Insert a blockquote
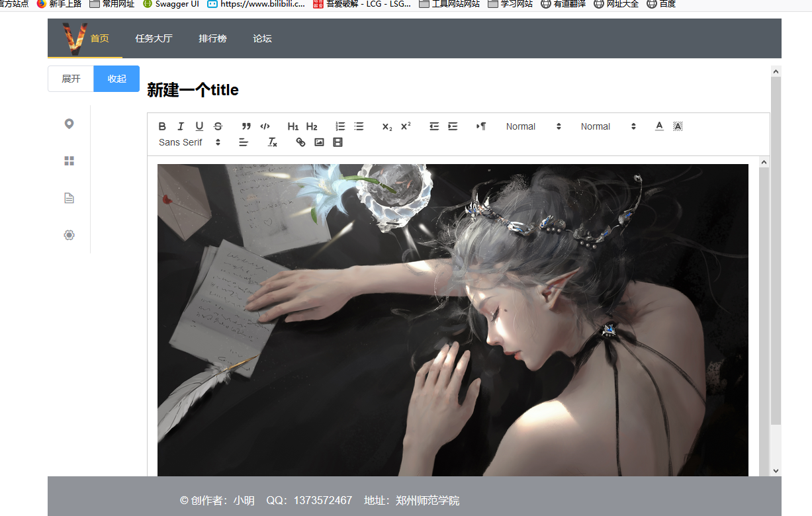The image size is (812, 516). [x=246, y=126]
